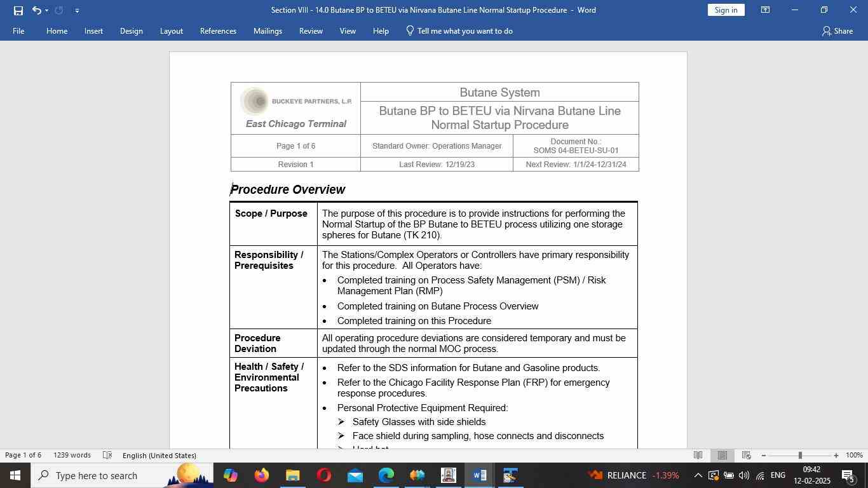The image size is (868, 488).
Task: Click the Standard Owner: Operations Manager cell
Action: click(437, 146)
